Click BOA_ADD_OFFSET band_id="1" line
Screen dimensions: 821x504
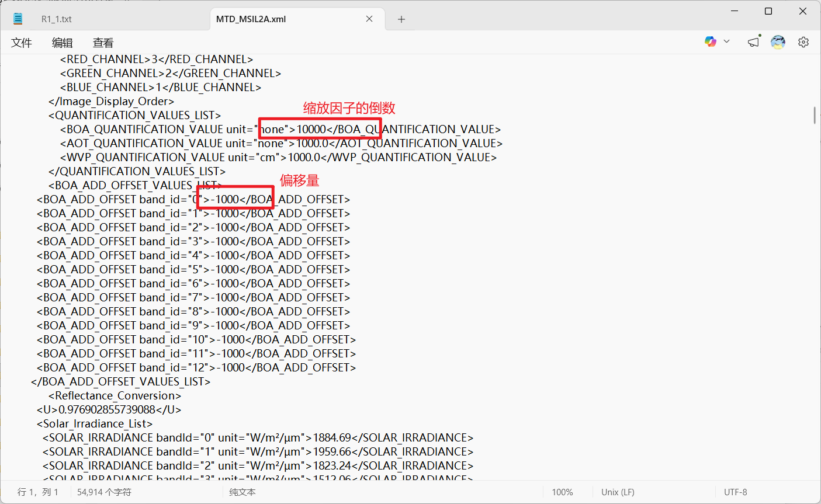click(193, 213)
